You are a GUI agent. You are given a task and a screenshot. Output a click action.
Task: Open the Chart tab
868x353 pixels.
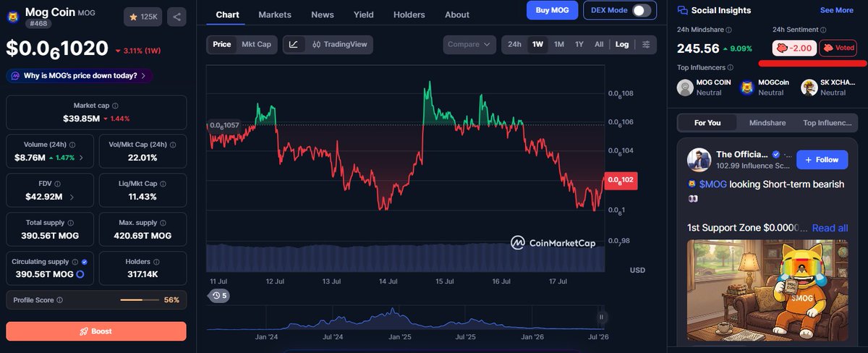point(228,14)
